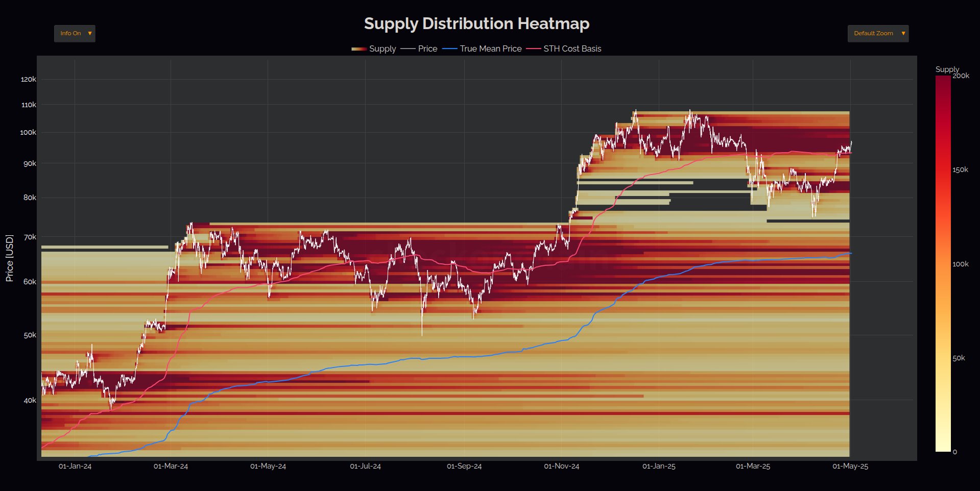Screen dimensions: 980x491
Task: Click the Supply Distribution Heatmap title
Action: tap(476, 23)
